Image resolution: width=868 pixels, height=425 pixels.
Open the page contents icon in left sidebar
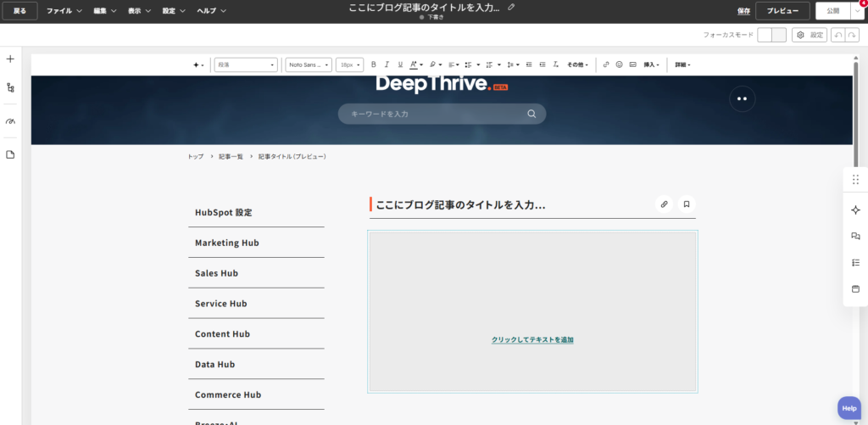(10, 154)
